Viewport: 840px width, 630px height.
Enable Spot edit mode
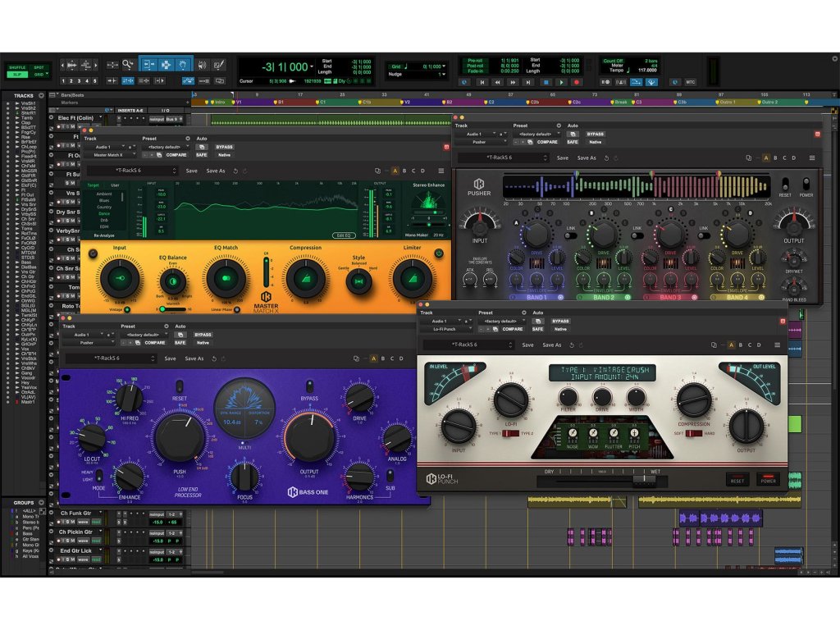point(39,68)
